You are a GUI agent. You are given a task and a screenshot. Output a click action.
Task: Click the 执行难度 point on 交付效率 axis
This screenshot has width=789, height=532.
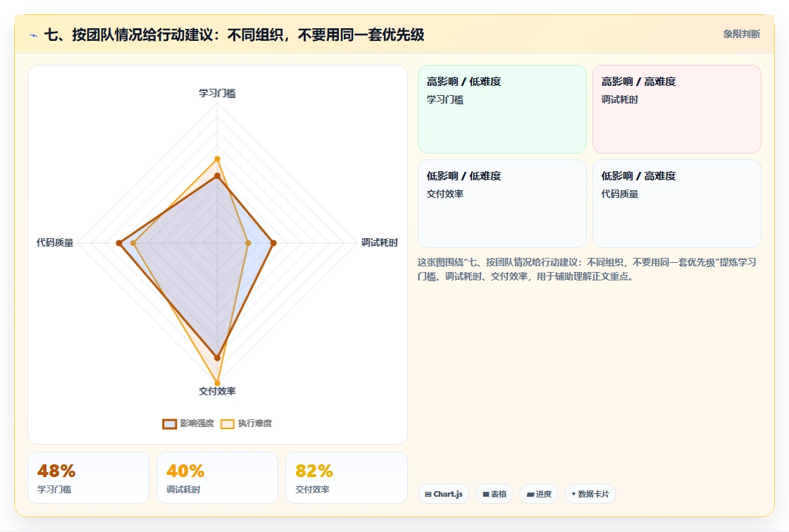pyautogui.click(x=218, y=383)
